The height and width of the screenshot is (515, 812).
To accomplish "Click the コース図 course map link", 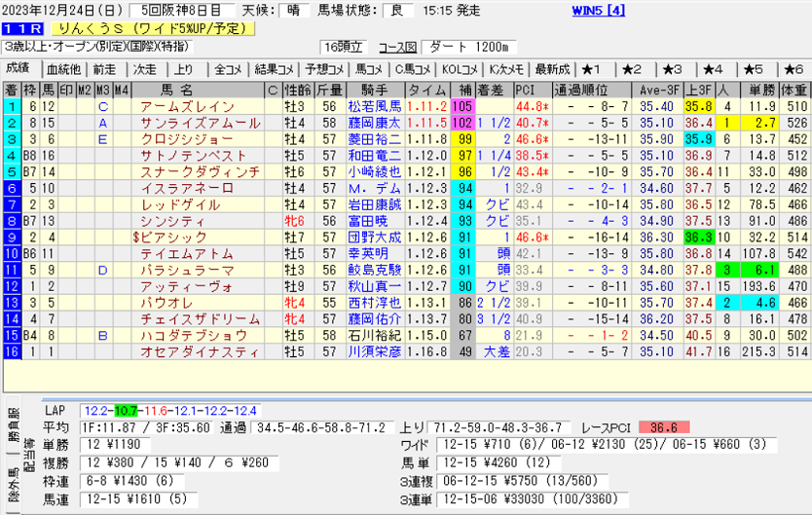I will pos(396,47).
